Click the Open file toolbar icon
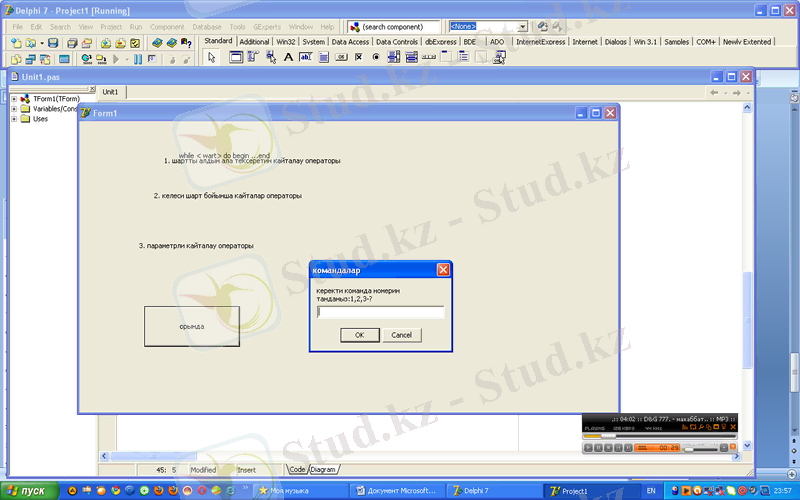Image resolution: width=800 pixels, height=500 pixels. tap(31, 43)
